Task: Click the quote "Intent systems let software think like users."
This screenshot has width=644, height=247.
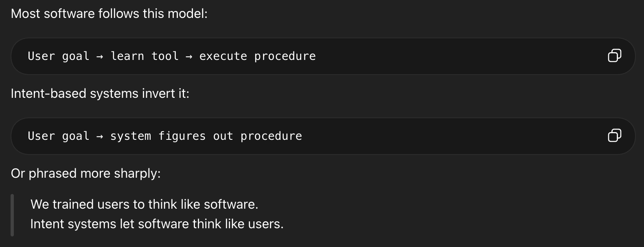Action: click(x=157, y=224)
